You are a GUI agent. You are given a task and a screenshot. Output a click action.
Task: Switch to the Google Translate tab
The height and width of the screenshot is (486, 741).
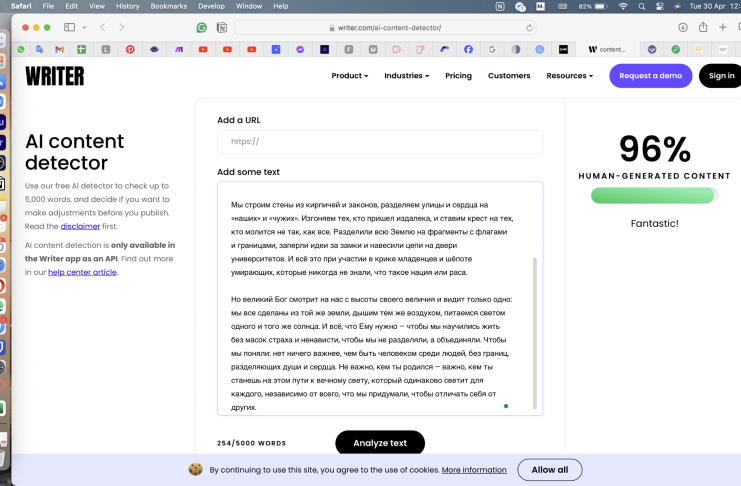(x=40, y=49)
